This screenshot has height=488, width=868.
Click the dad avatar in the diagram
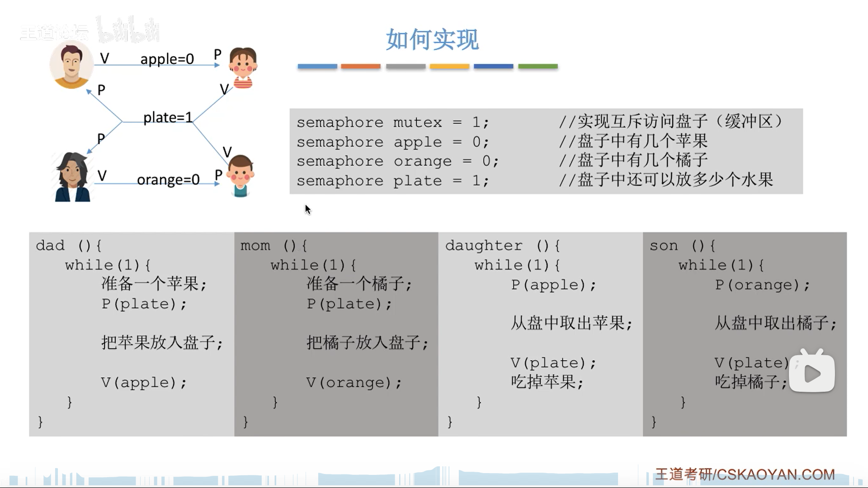tap(71, 65)
